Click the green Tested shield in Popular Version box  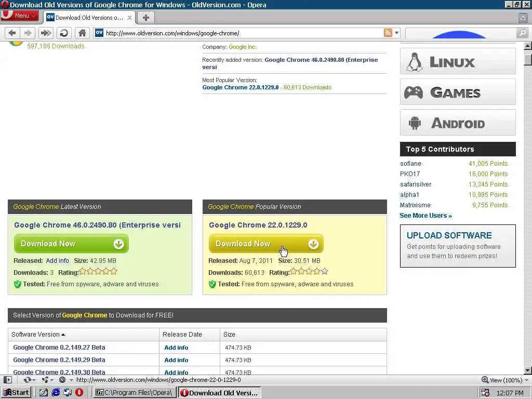click(212, 284)
